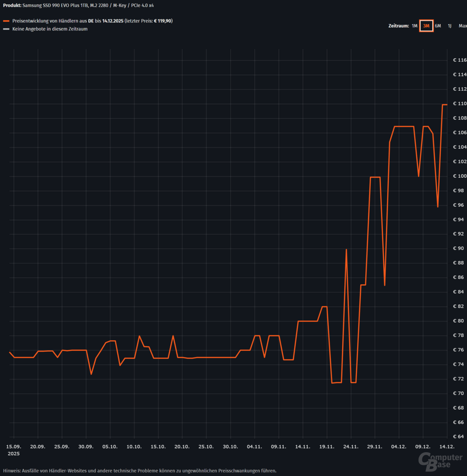Image resolution: width=467 pixels, height=476 pixels.
Task: Click the 15.09. date label on x-axis
Action: point(14,446)
